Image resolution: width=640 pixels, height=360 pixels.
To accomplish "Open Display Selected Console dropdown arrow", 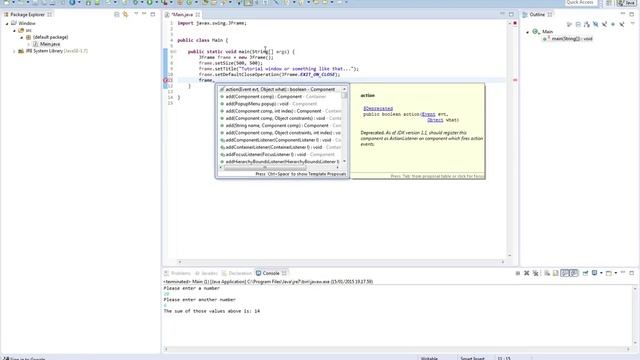I will tap(601, 273).
